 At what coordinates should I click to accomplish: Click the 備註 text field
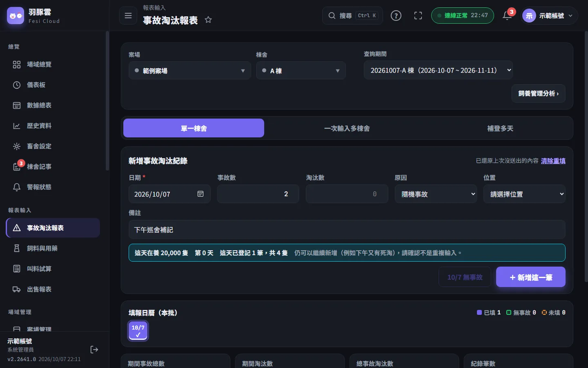[347, 230]
